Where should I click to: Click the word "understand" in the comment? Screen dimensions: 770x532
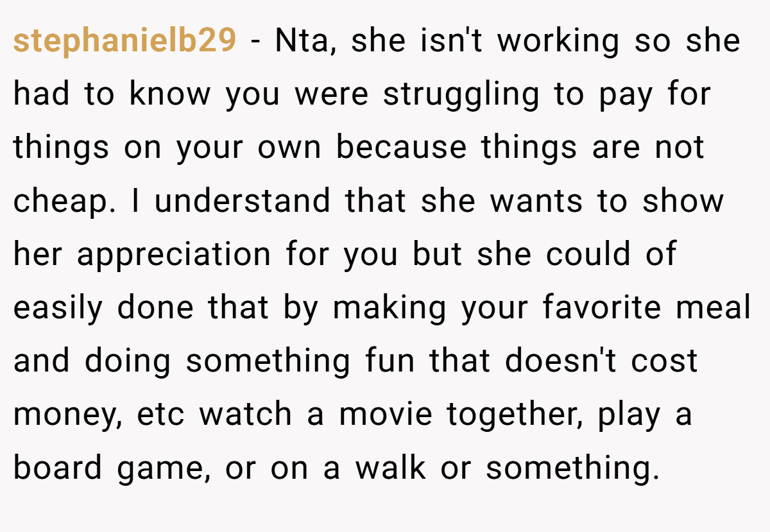click(x=243, y=202)
